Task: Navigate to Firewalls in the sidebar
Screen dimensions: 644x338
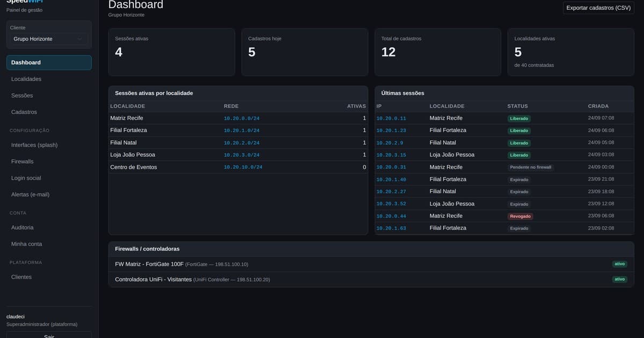Action: (x=49, y=161)
